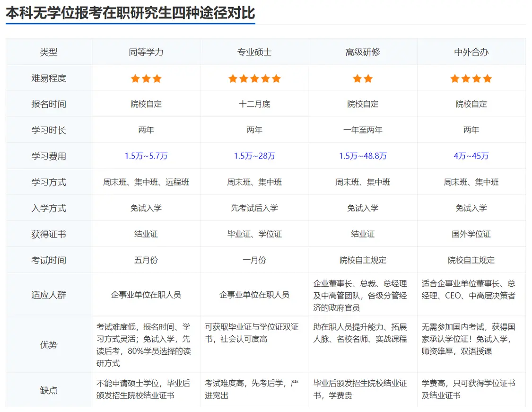Select 院校自主规定 in the 中外合办 column

pos(471,260)
